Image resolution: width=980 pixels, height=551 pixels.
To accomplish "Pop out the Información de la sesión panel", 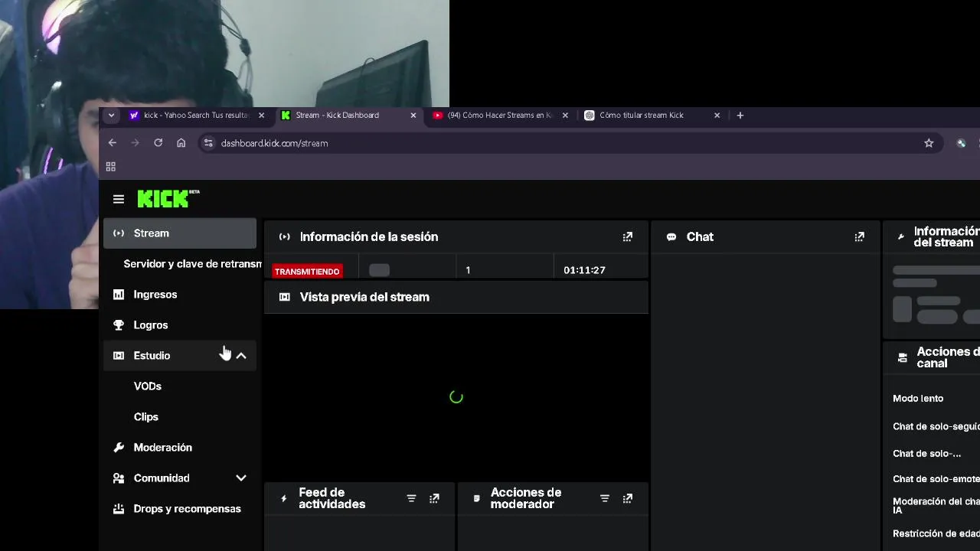I will coord(628,237).
